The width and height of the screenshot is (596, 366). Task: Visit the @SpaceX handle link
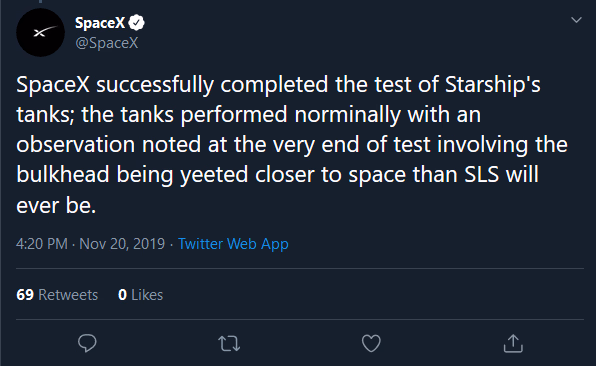107,43
